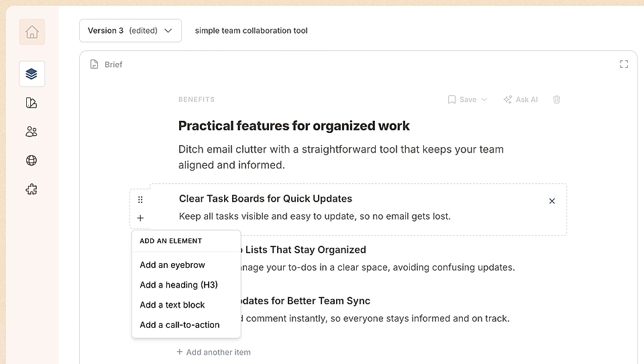Open the Save dropdown
This screenshot has width=644, height=364.
coord(468,99)
